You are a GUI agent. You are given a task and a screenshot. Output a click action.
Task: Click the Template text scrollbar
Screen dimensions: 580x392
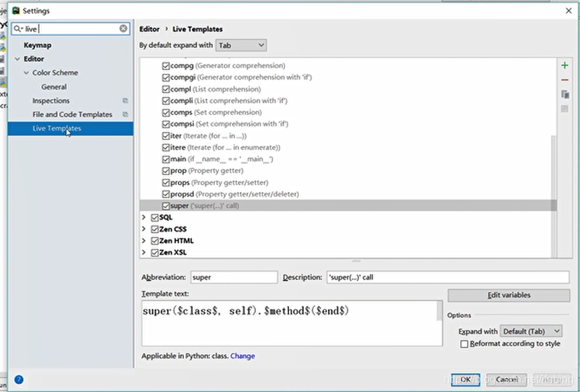click(x=439, y=311)
